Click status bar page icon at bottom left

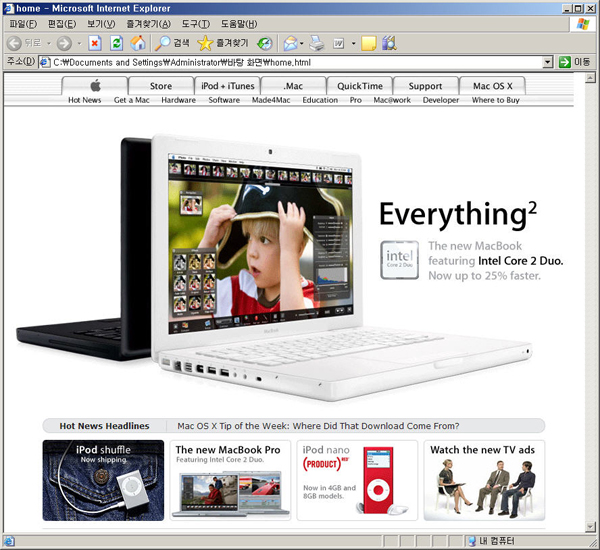point(8,541)
